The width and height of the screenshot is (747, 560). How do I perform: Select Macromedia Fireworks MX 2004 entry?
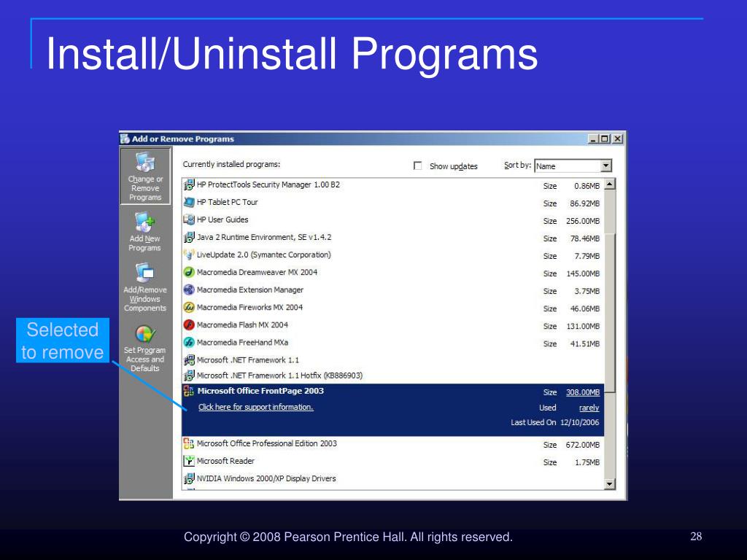click(x=393, y=308)
